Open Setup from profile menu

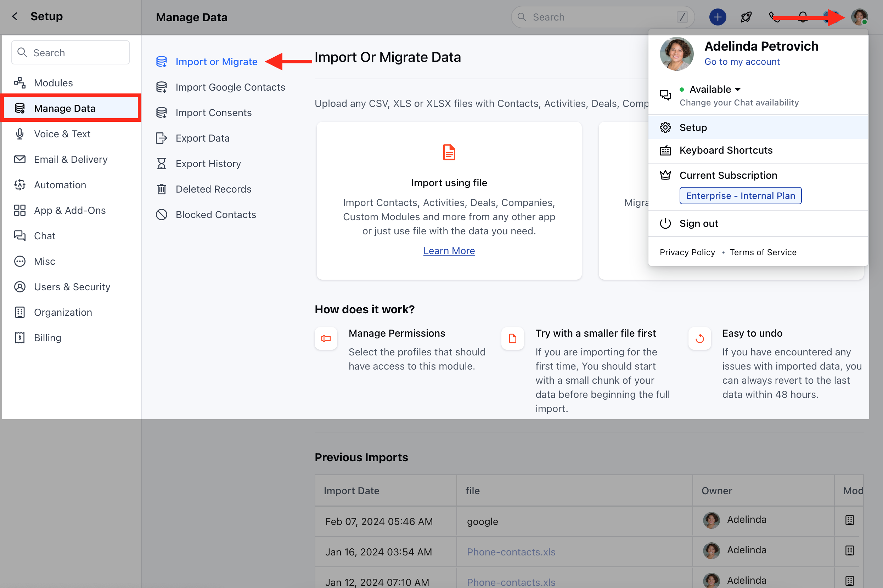coord(693,127)
